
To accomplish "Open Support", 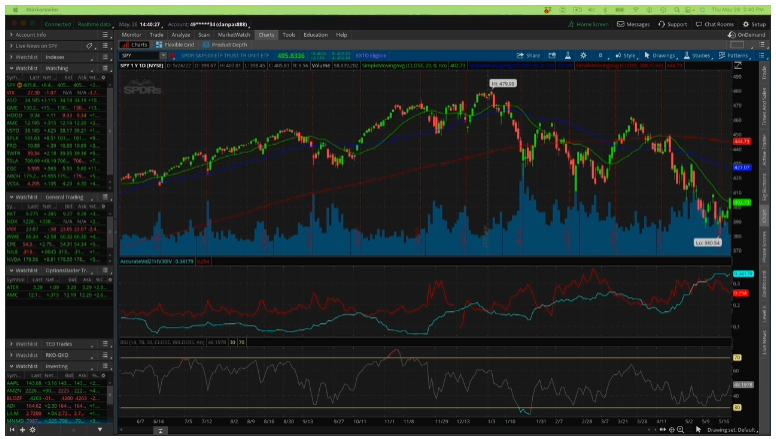I will (673, 24).
